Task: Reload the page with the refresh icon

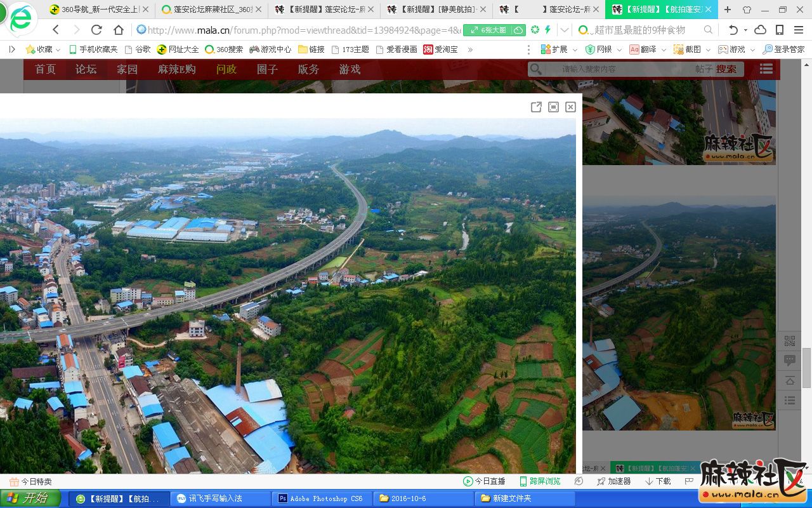Action: (x=96, y=30)
